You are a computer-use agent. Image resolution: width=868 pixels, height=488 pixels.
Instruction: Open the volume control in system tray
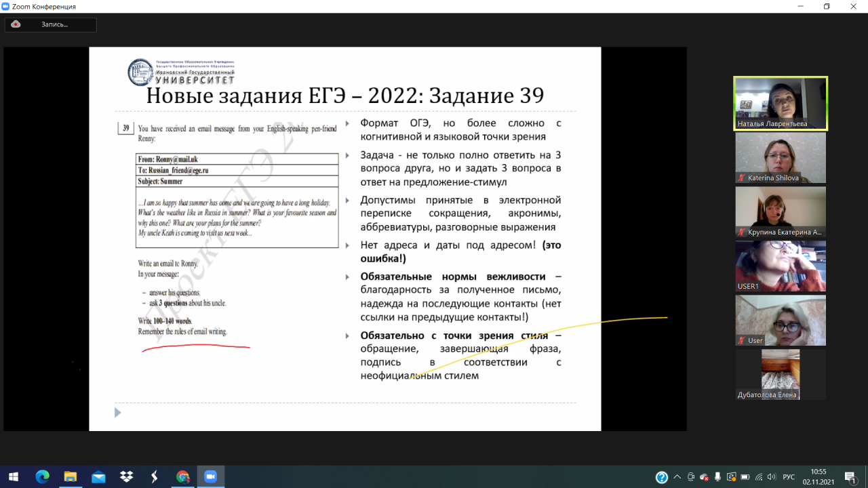pyautogui.click(x=771, y=477)
